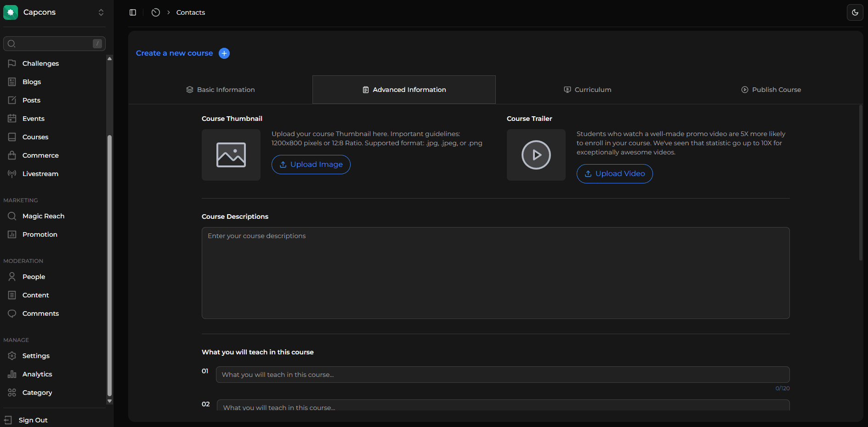Image resolution: width=868 pixels, height=427 pixels.
Task: Select the Advanced Information tab
Action: click(x=404, y=90)
